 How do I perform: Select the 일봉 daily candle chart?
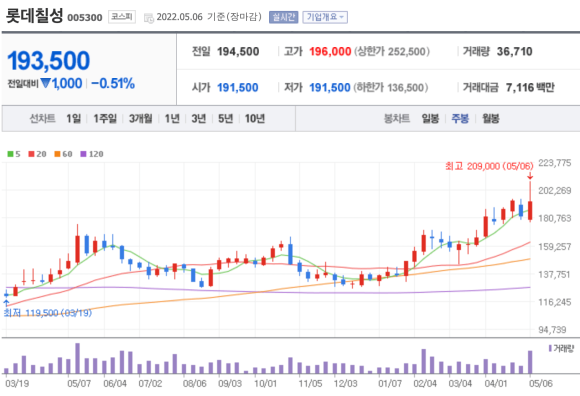[430, 119]
